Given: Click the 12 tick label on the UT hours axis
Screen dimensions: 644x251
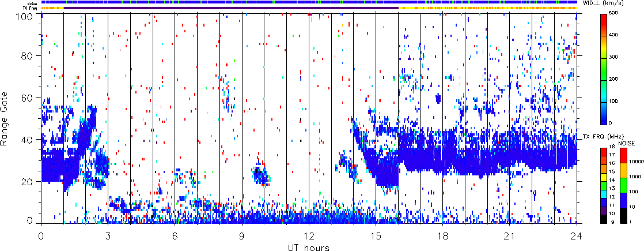Looking at the screenshot, I should [x=309, y=236].
